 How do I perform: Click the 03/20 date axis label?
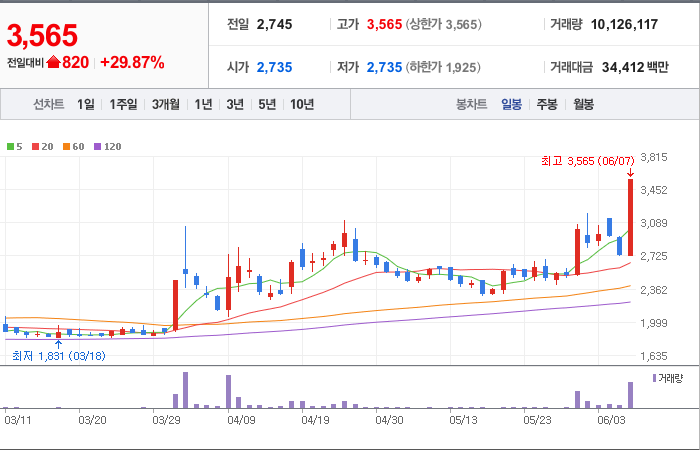coord(92,420)
